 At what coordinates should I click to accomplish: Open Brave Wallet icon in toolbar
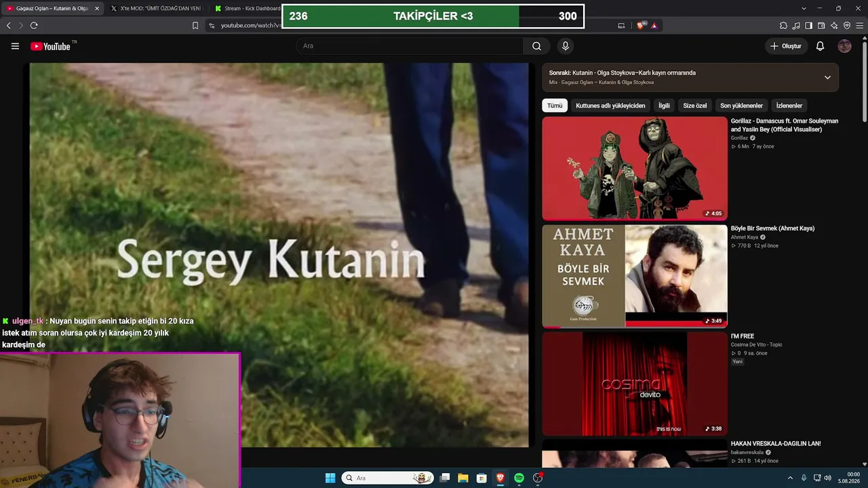click(821, 25)
